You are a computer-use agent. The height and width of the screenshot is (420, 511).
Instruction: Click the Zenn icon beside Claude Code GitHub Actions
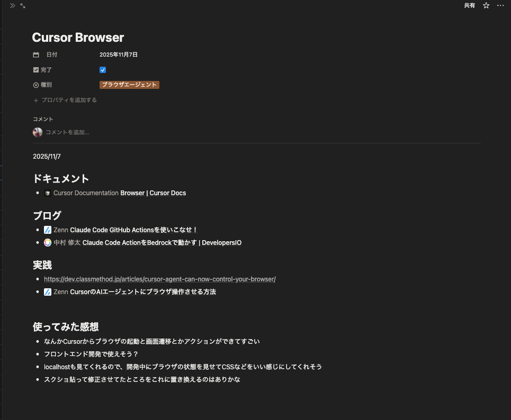tap(47, 230)
